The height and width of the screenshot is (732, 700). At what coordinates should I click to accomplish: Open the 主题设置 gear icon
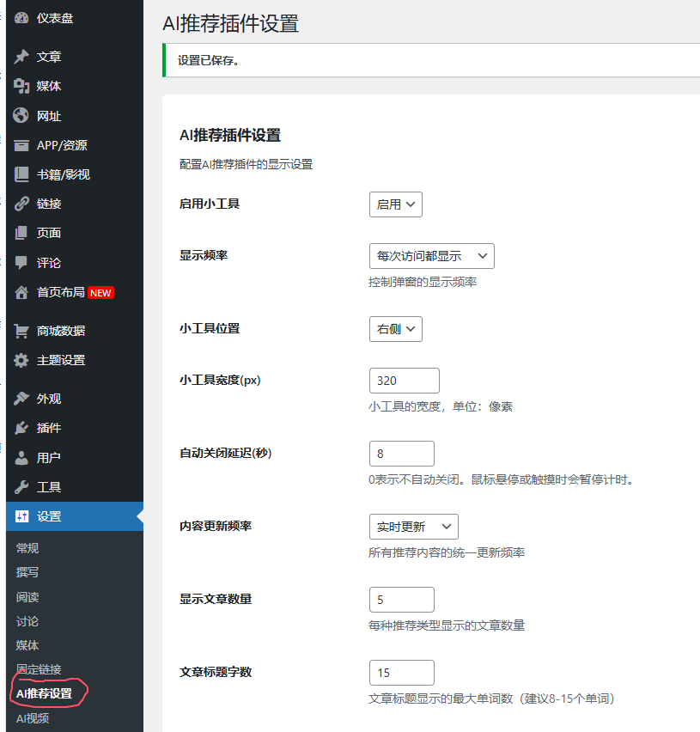[x=21, y=360]
